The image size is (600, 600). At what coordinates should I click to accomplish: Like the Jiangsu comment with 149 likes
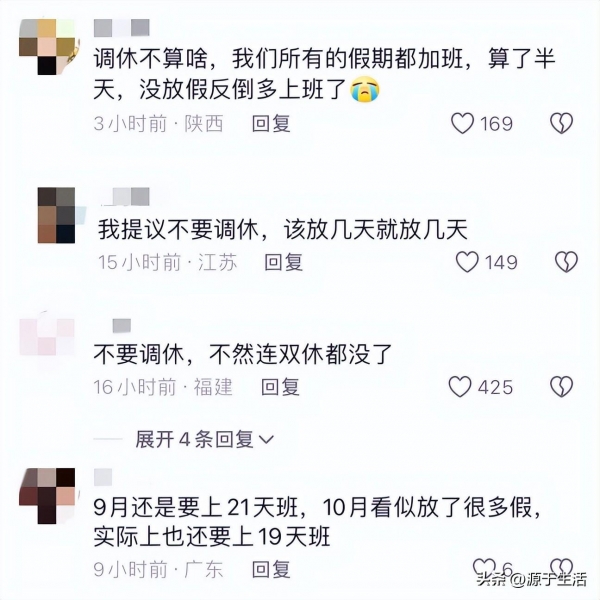tap(467, 262)
